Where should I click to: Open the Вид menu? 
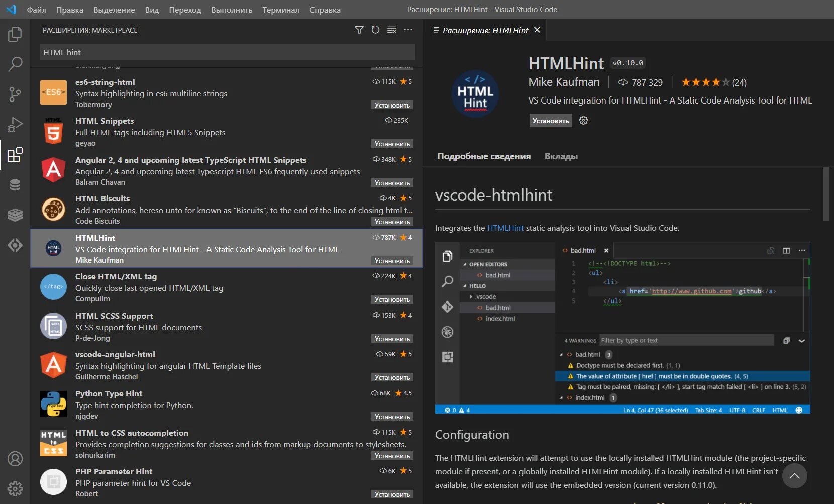tap(152, 10)
